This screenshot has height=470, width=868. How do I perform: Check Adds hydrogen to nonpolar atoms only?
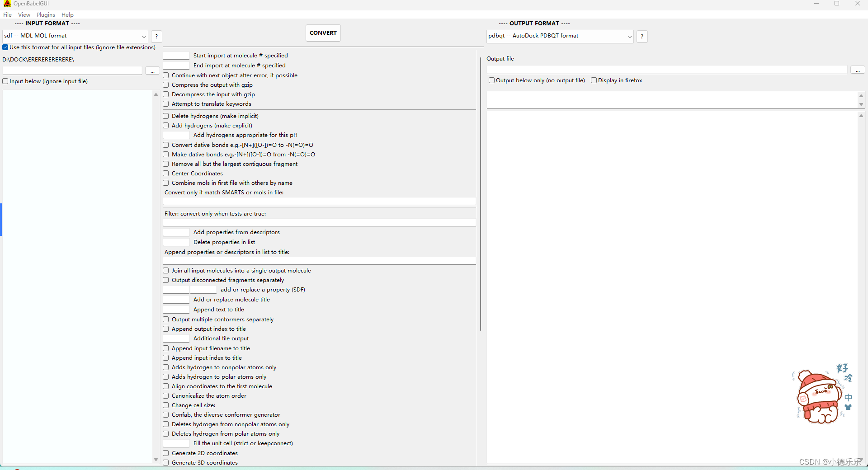(x=166, y=367)
